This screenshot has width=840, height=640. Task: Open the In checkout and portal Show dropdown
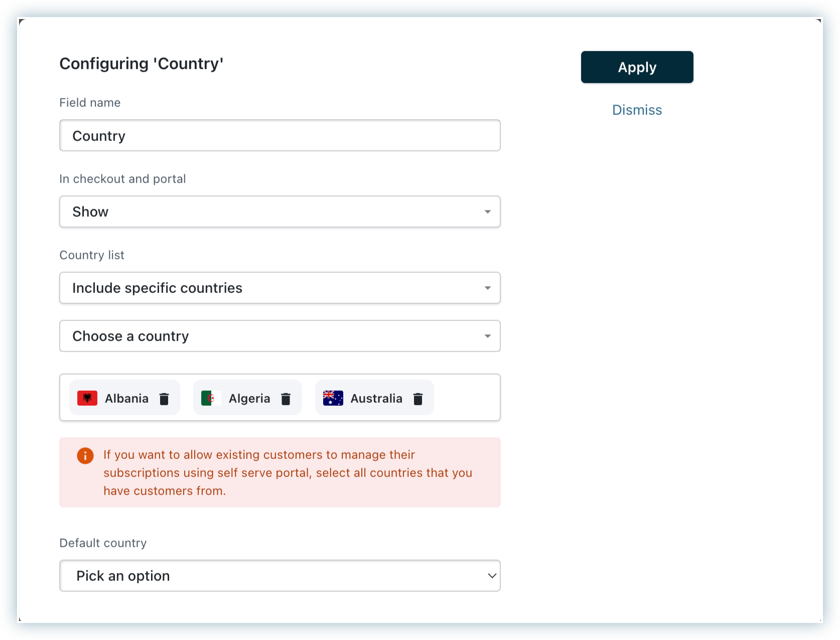(279, 212)
